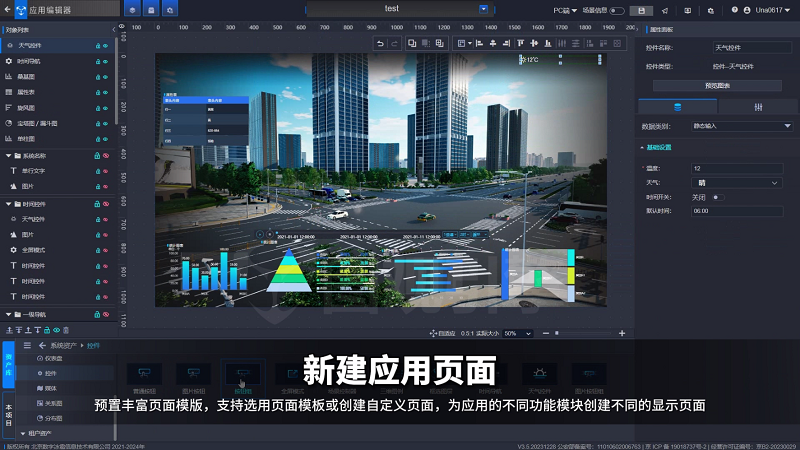Click the 预览图表 button
This screenshot has width=800, height=450.
point(717,86)
